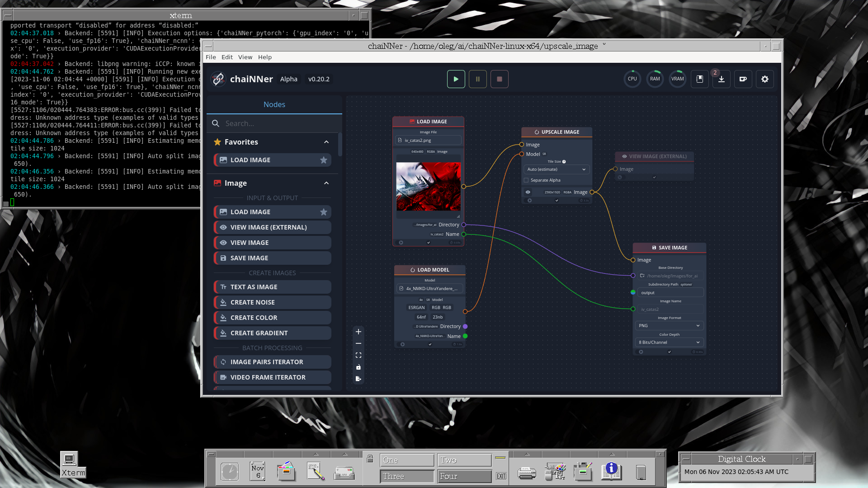The image size is (868, 488).
Task: Open the Help menu
Action: coord(264,57)
